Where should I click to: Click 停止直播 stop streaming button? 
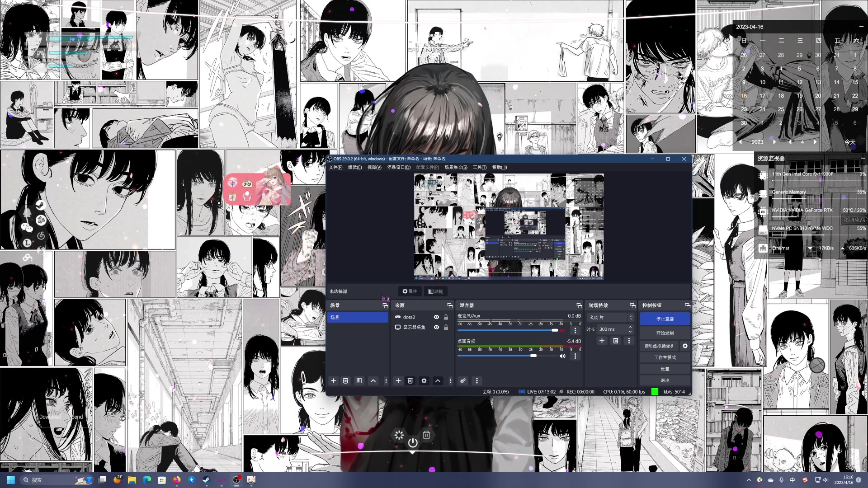tap(665, 319)
